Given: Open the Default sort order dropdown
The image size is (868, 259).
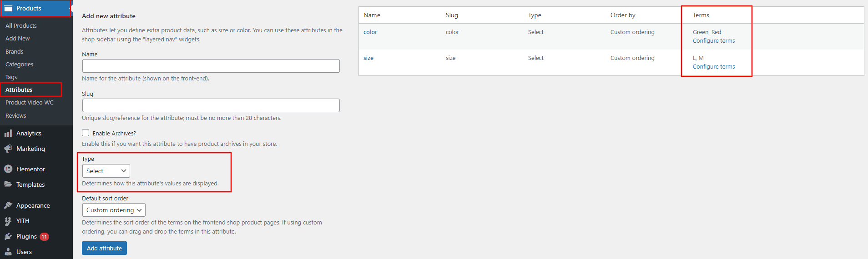Looking at the screenshot, I should coord(114,210).
